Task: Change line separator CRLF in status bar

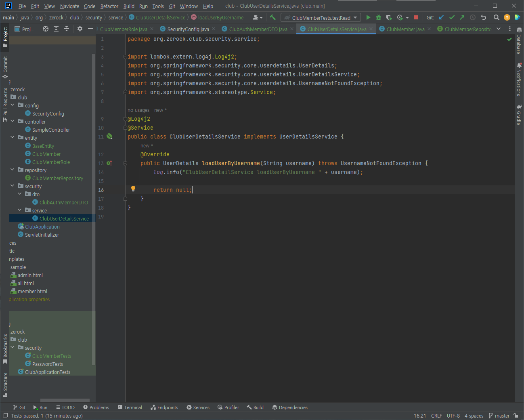Action: pyautogui.click(x=436, y=416)
